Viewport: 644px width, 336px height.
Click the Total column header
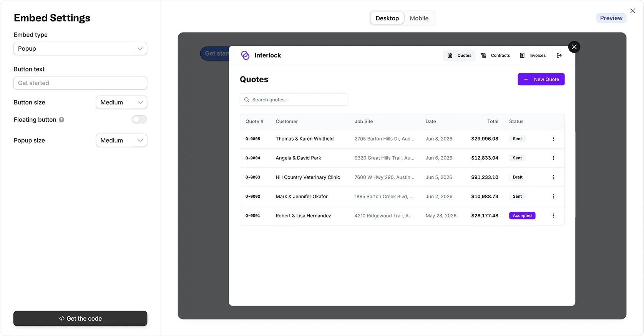pyautogui.click(x=493, y=121)
